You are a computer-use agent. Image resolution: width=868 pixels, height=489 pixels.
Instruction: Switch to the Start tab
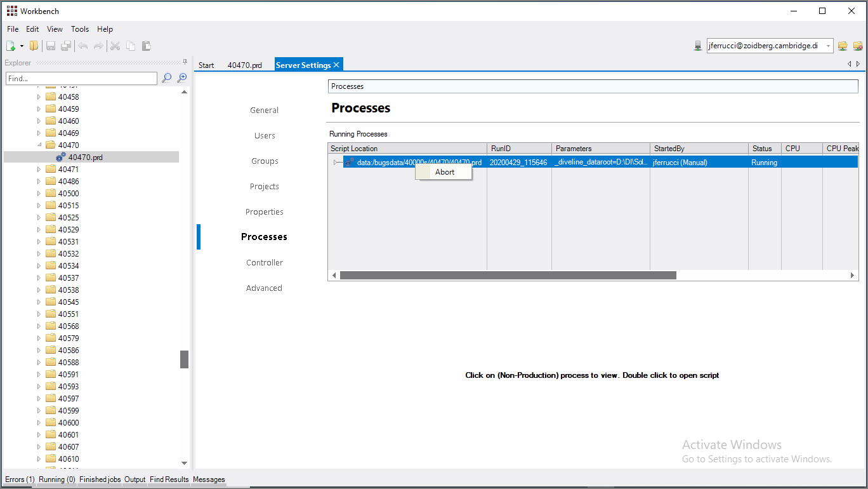click(x=206, y=65)
